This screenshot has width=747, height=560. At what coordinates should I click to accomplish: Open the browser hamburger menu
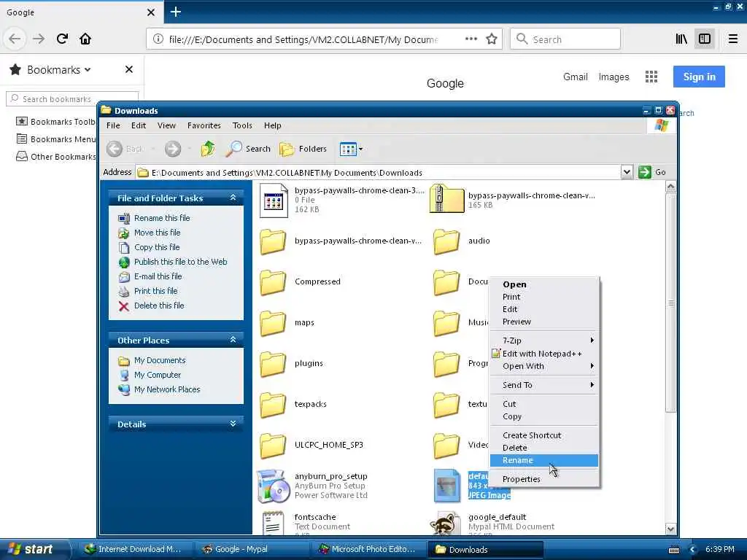coord(732,39)
